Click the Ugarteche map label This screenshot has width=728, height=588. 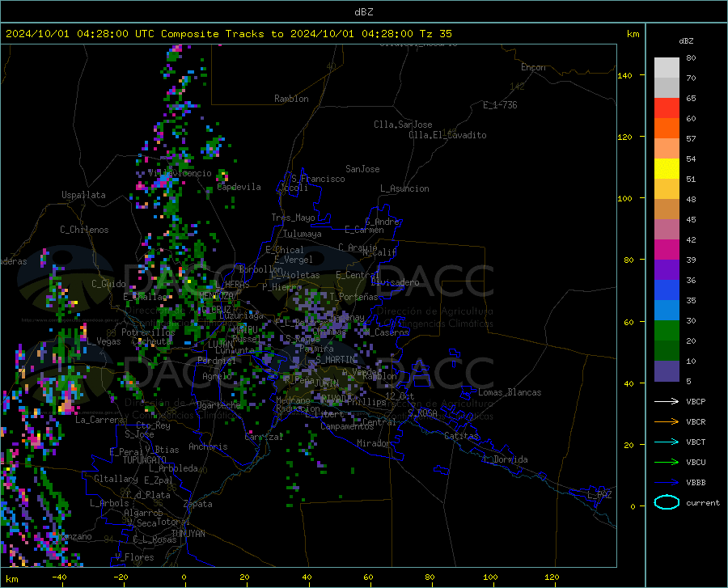(x=218, y=405)
